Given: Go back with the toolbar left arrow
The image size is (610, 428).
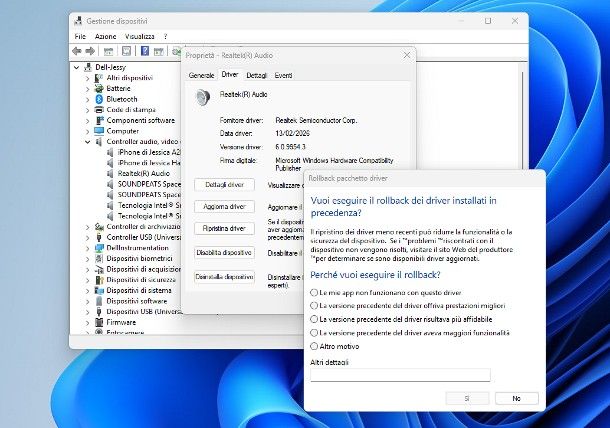Looking at the screenshot, I should pos(77,51).
